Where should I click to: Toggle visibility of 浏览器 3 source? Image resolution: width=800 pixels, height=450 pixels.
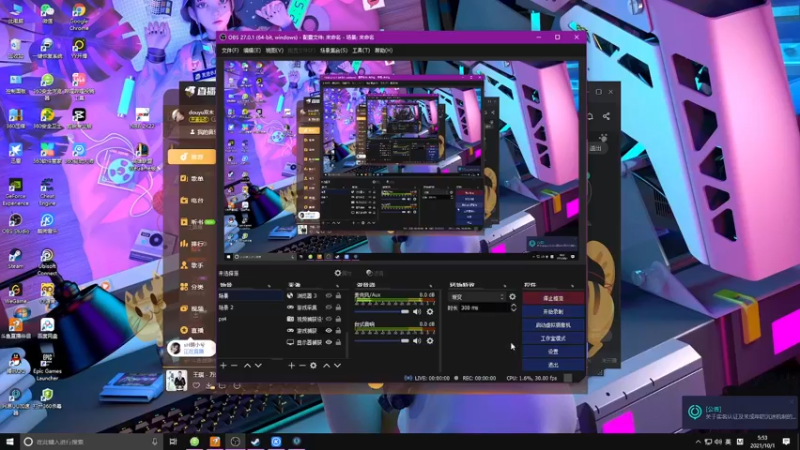(x=329, y=295)
